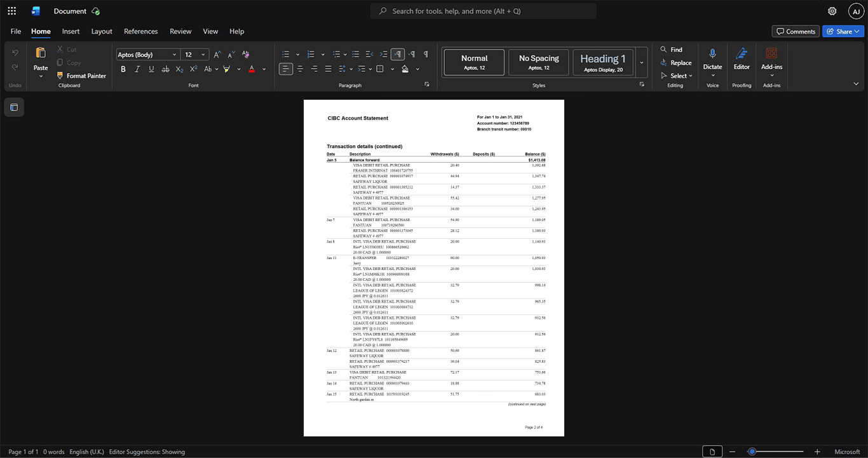Image resolution: width=868 pixels, height=458 pixels.
Task: Toggle page view button in status bar
Action: pos(712,452)
